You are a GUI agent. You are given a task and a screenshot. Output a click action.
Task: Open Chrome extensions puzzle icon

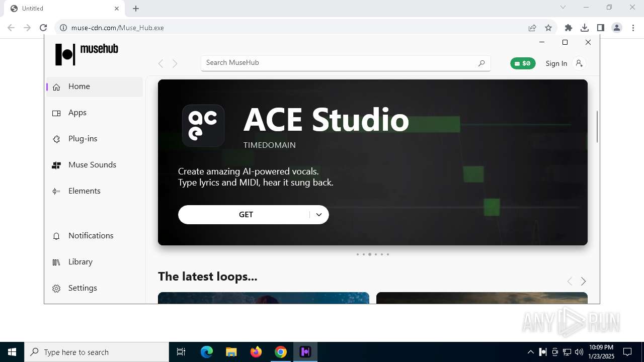click(x=569, y=28)
